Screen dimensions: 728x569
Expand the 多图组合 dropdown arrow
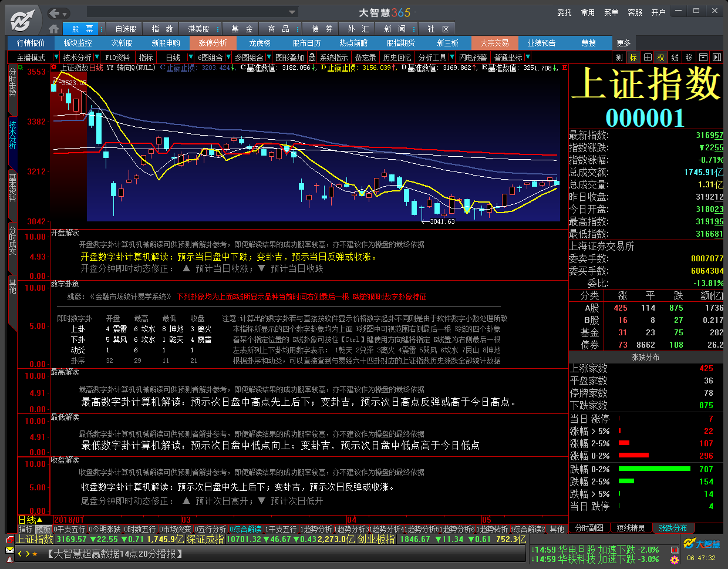click(x=269, y=58)
